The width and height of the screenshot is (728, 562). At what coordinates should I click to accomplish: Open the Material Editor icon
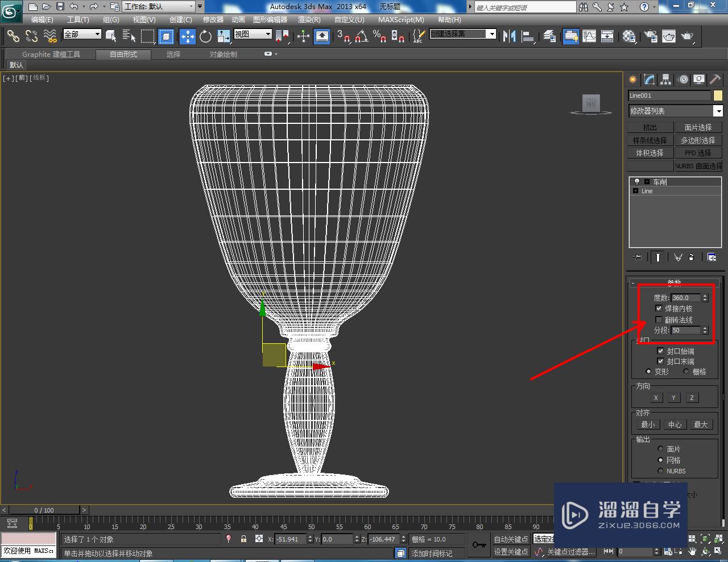pyautogui.click(x=628, y=36)
